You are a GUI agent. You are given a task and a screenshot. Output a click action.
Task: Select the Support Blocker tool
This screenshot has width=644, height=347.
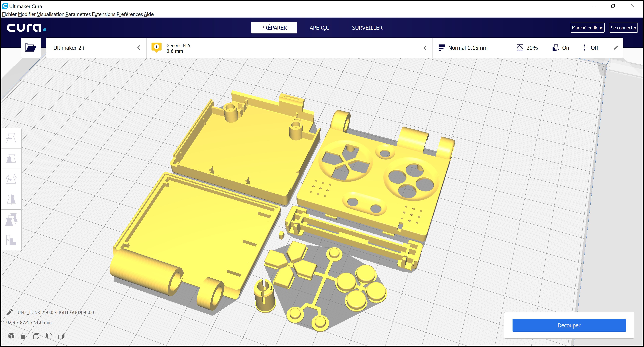tap(11, 240)
